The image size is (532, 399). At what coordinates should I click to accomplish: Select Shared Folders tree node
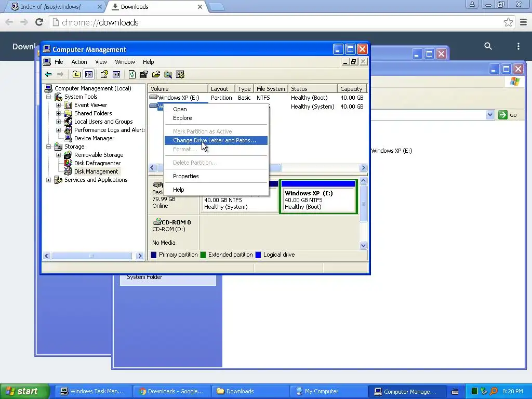[93, 113]
